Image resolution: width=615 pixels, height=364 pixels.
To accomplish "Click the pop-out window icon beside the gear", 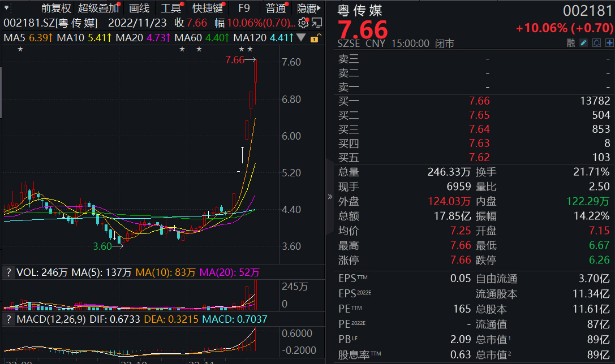I will tap(317, 23).
